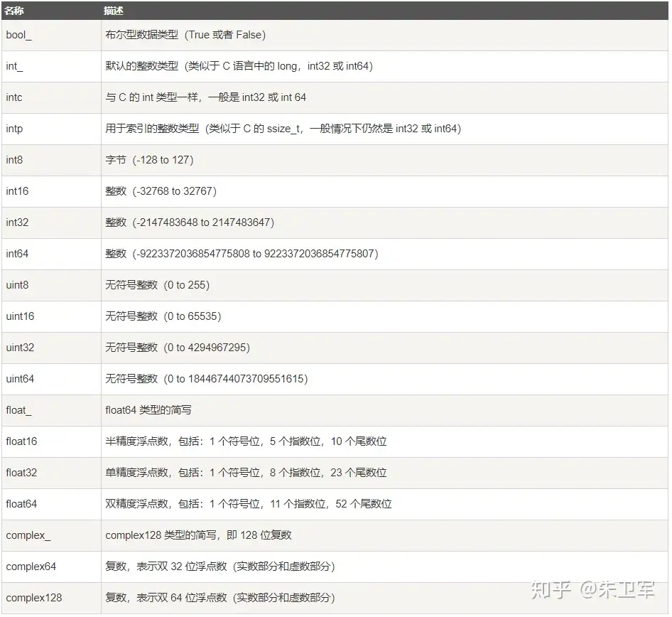Select the uint8 name cell

[x=51, y=286]
